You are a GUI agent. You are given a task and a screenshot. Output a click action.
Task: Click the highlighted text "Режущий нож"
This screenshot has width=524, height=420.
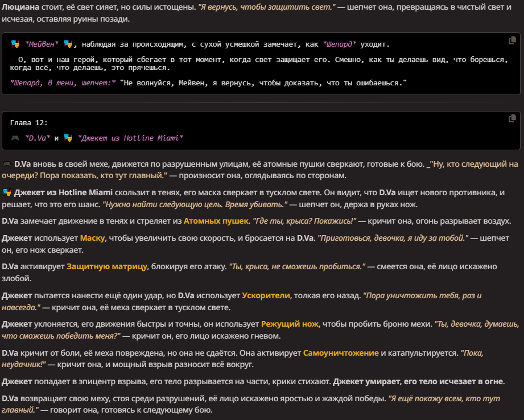click(x=290, y=324)
